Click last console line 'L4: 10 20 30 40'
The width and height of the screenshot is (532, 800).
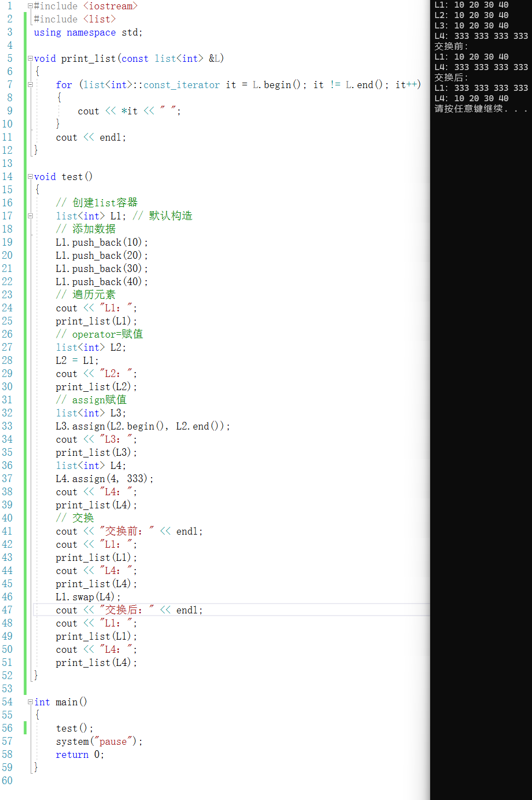pyautogui.click(x=471, y=98)
